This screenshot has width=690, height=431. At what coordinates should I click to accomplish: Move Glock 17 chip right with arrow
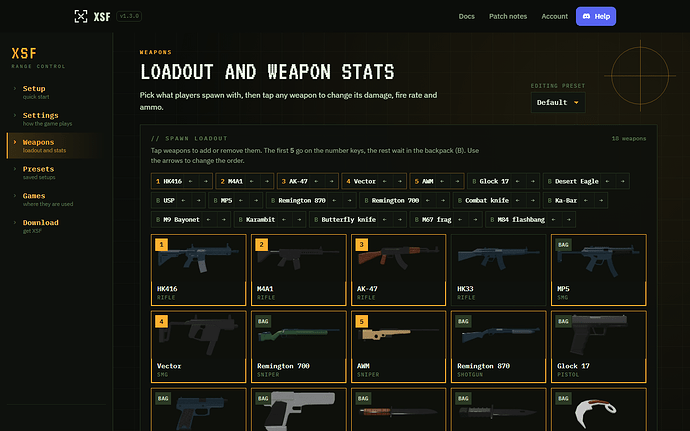point(532,181)
